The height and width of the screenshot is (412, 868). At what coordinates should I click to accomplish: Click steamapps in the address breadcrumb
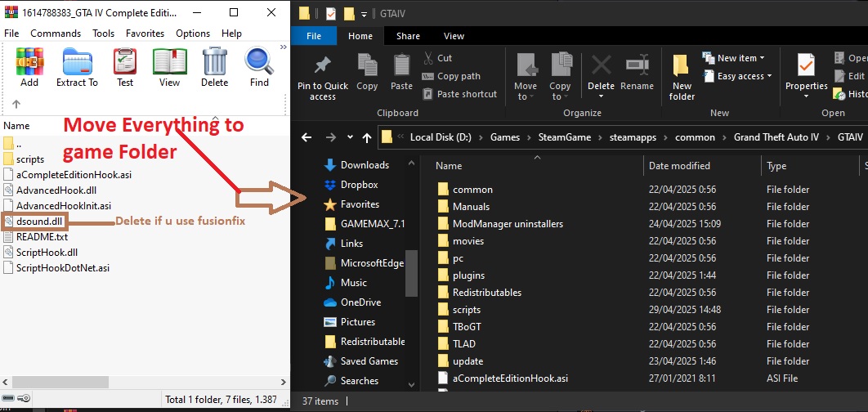click(633, 137)
